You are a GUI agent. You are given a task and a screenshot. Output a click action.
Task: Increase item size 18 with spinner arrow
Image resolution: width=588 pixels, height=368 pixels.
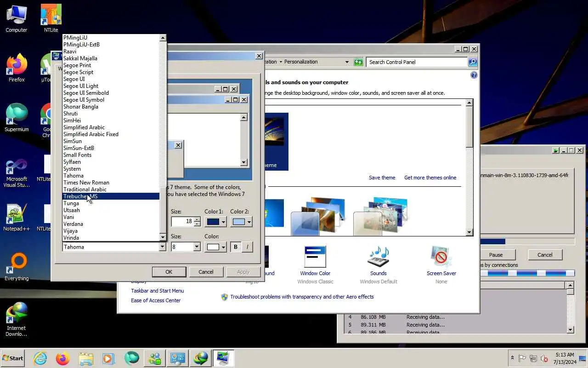click(197, 219)
